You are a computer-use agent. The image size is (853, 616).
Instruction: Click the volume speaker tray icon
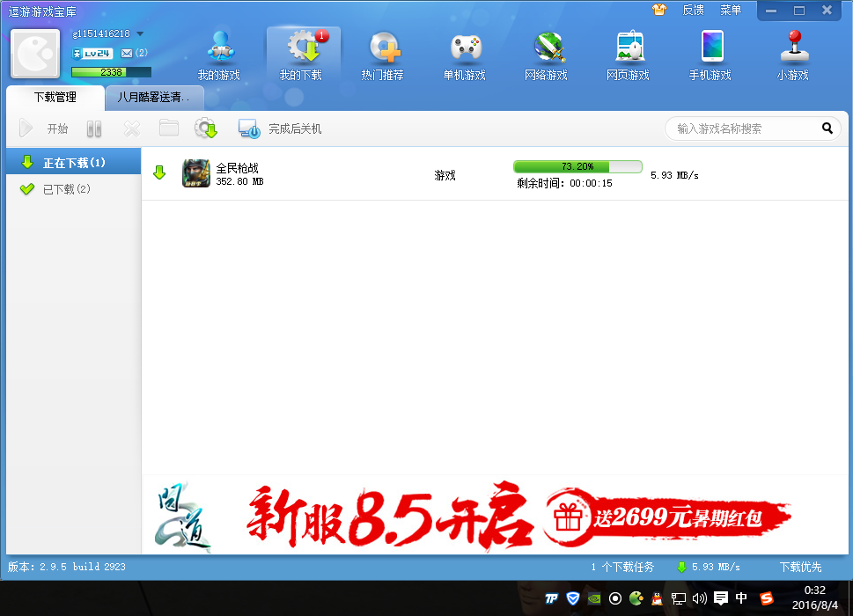(x=700, y=598)
